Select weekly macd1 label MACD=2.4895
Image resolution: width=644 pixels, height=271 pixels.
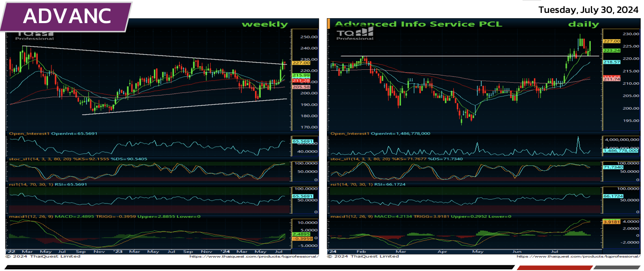click(105, 216)
